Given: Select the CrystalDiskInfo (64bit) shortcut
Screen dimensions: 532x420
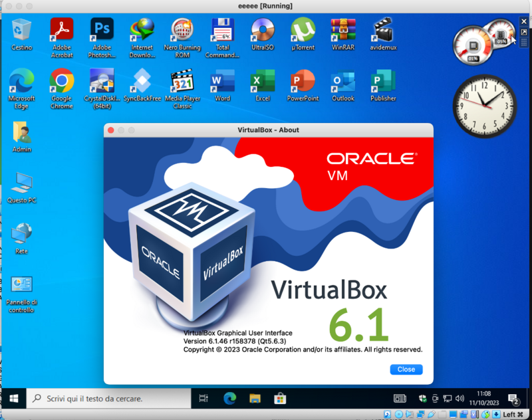Looking at the screenshot, I should click(102, 89).
